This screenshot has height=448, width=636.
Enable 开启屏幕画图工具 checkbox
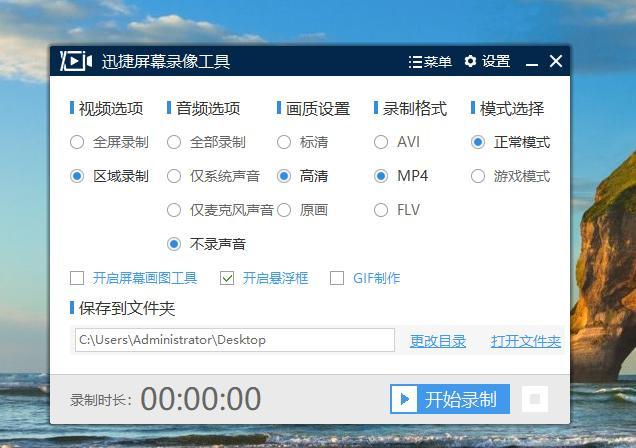(x=77, y=279)
